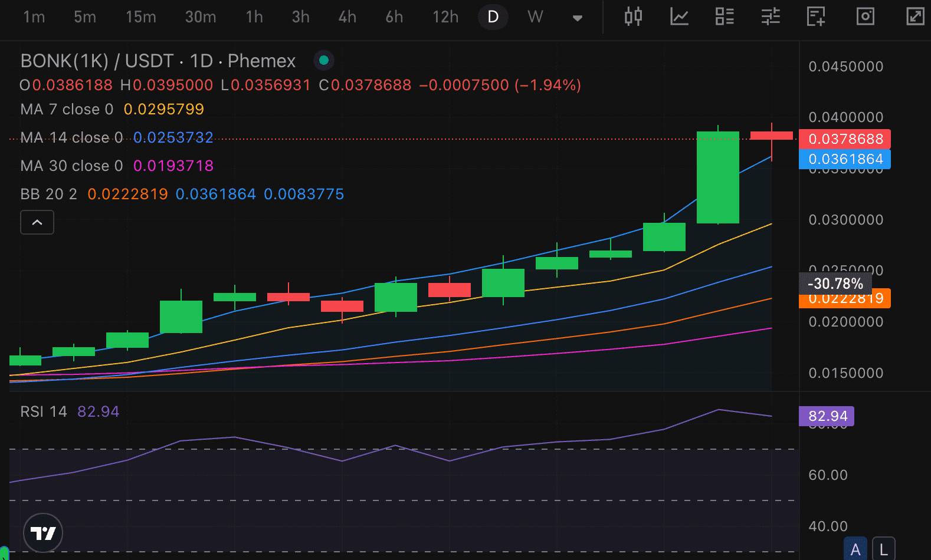The width and height of the screenshot is (931, 560).
Task: Switch to 30m interval
Action: 201,17
